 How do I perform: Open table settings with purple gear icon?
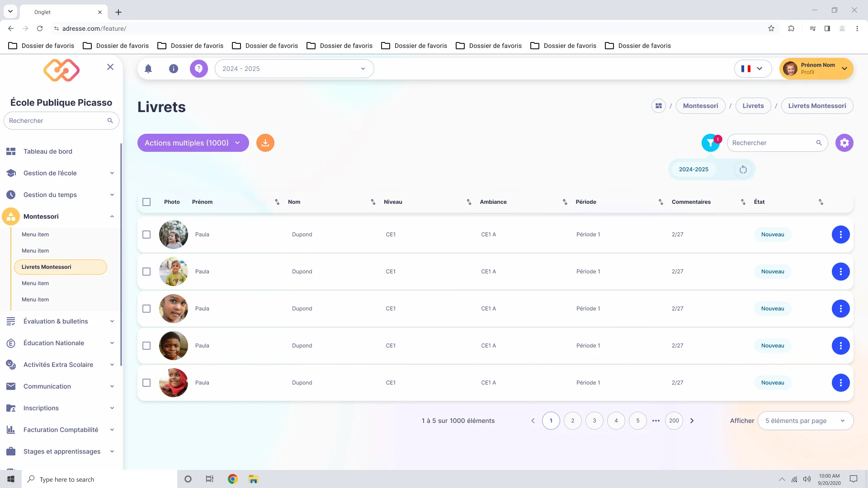tap(844, 143)
